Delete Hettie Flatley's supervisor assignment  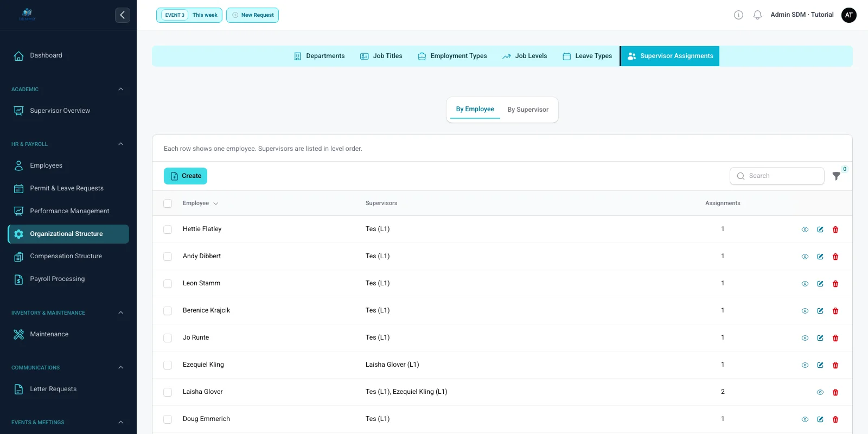(835, 229)
